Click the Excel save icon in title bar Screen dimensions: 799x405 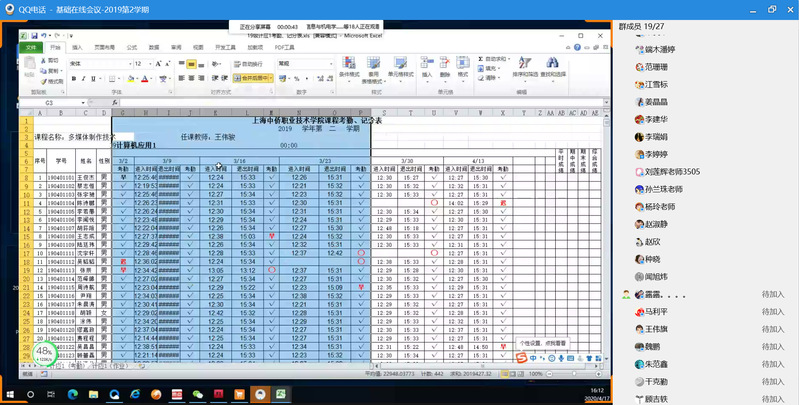click(36, 35)
